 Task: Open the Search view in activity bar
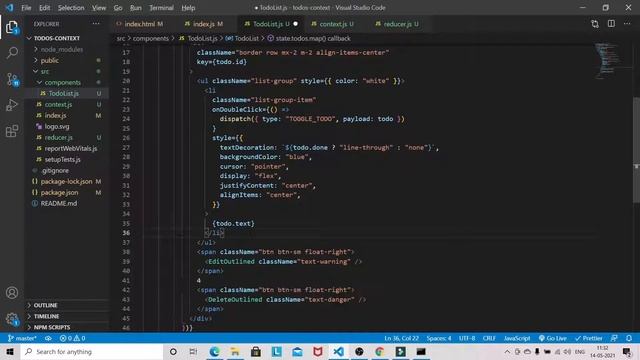12,53
